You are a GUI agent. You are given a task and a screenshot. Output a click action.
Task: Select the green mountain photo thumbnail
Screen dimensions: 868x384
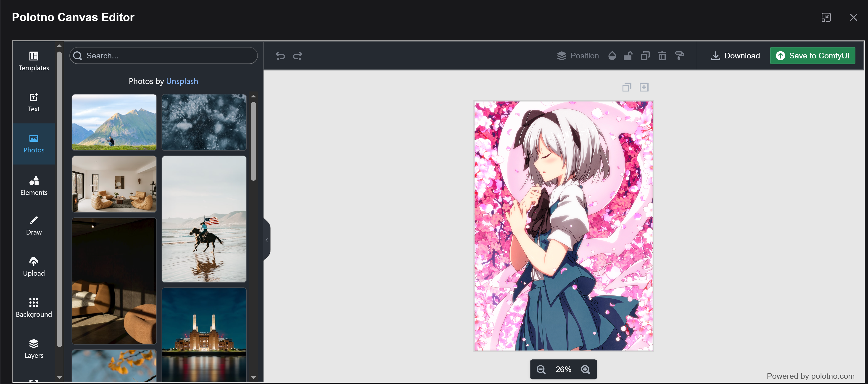[x=114, y=122]
